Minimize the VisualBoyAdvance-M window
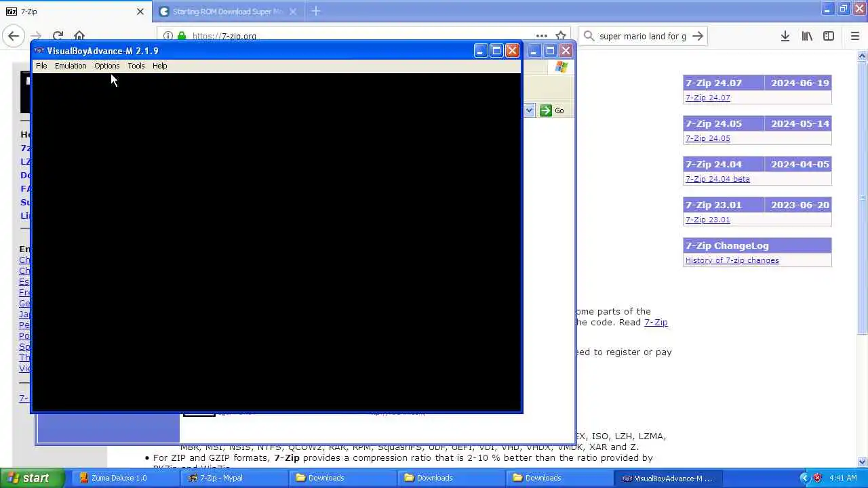868x488 pixels. tap(480, 51)
